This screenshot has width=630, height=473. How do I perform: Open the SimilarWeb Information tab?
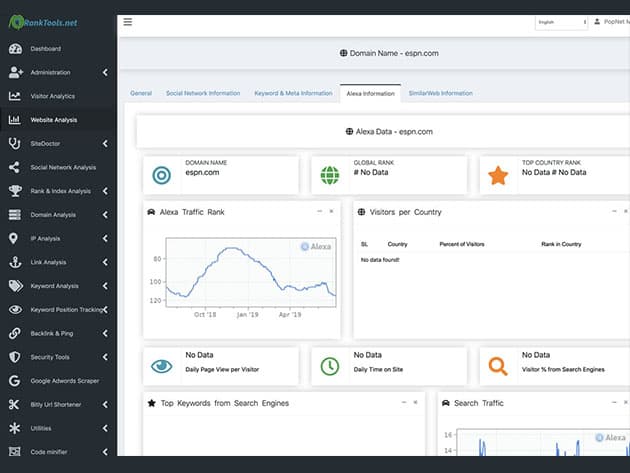tap(441, 93)
